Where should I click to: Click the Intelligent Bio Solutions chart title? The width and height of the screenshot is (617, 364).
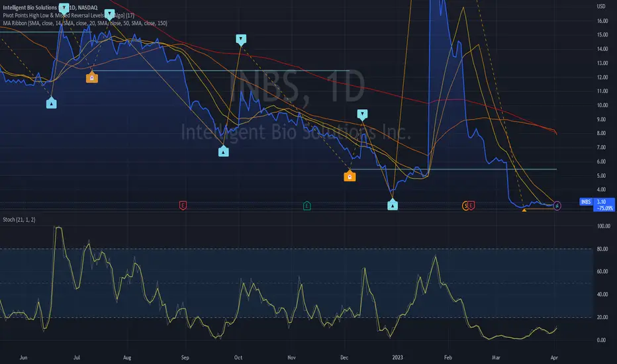[50, 7]
